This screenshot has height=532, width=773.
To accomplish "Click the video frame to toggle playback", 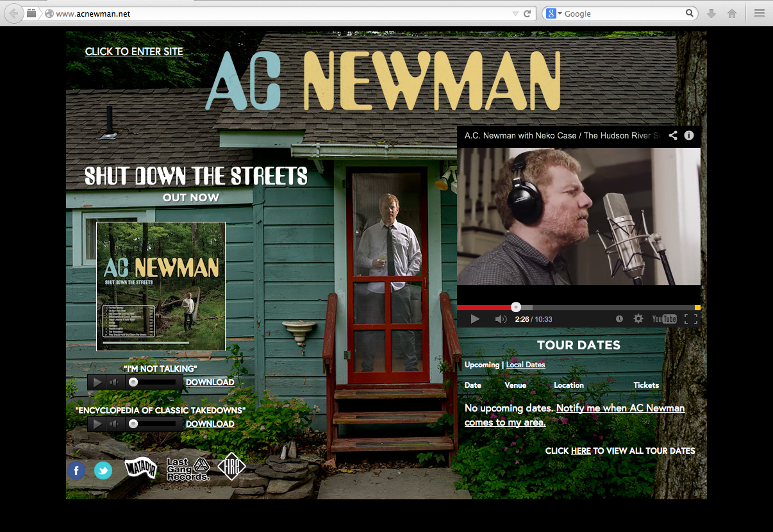I will click(x=579, y=217).
